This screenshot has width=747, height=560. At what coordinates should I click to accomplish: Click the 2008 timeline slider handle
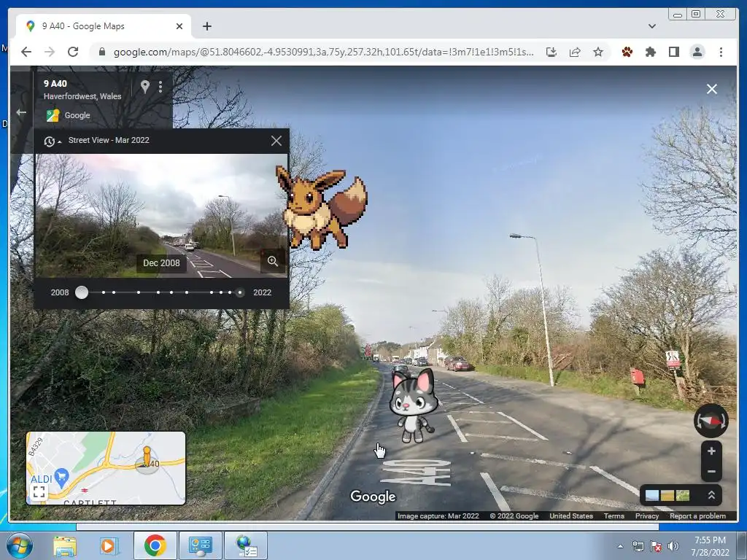82,292
